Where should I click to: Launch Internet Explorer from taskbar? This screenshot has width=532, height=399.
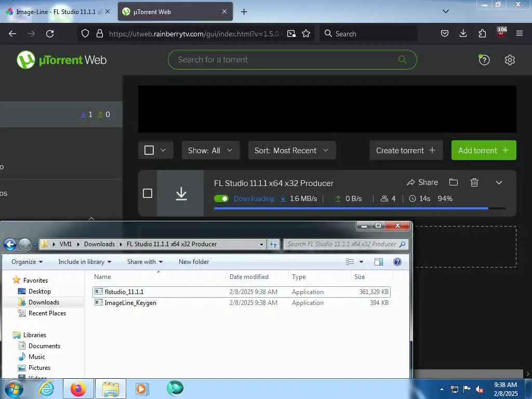tap(46, 389)
